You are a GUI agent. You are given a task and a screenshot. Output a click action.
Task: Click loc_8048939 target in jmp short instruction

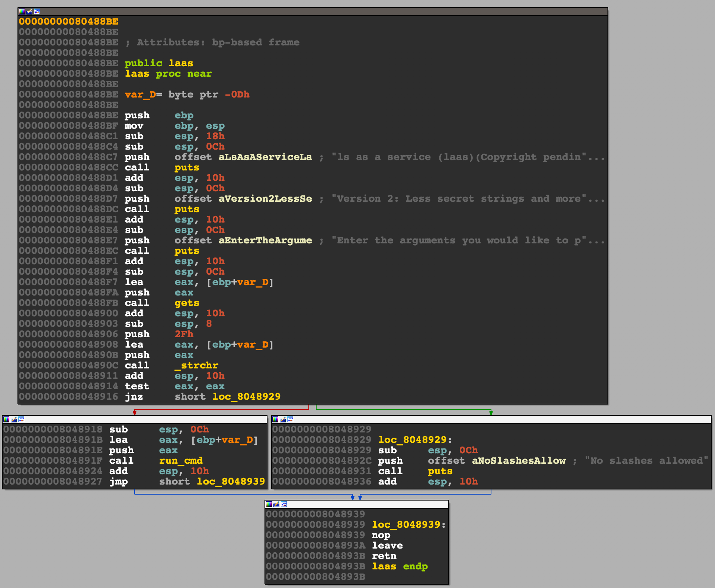click(231, 482)
